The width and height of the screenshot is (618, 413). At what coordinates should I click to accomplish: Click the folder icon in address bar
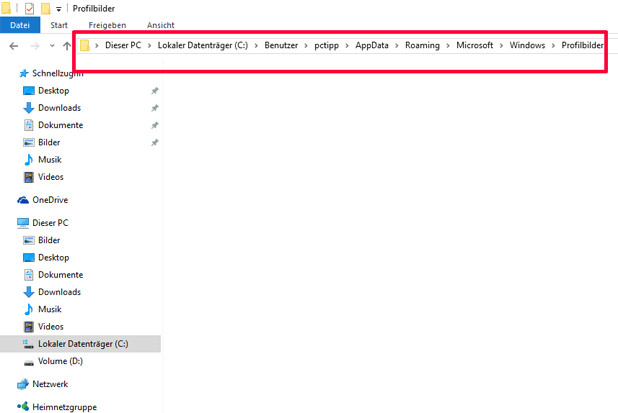tap(85, 45)
